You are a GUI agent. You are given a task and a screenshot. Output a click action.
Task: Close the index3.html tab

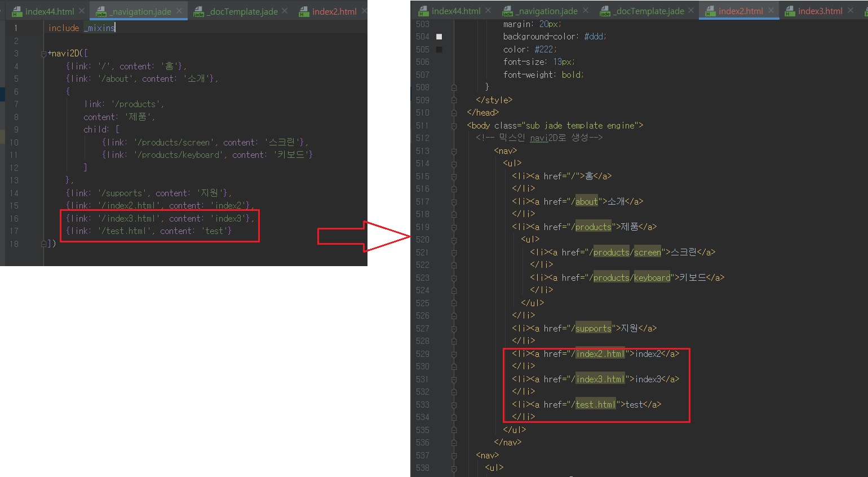pos(851,11)
